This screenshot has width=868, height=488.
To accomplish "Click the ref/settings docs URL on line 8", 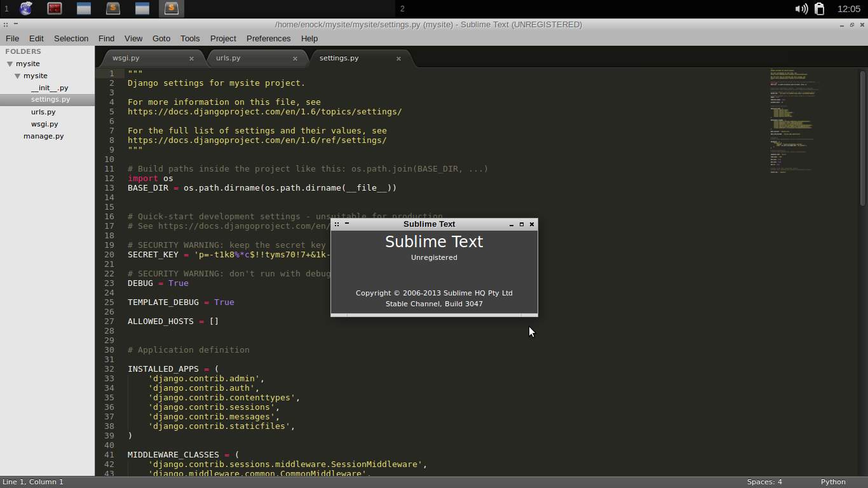I will (x=257, y=140).
